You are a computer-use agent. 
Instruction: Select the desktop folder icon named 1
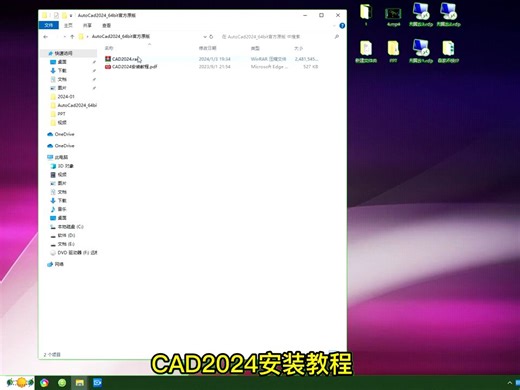pyautogui.click(x=366, y=14)
